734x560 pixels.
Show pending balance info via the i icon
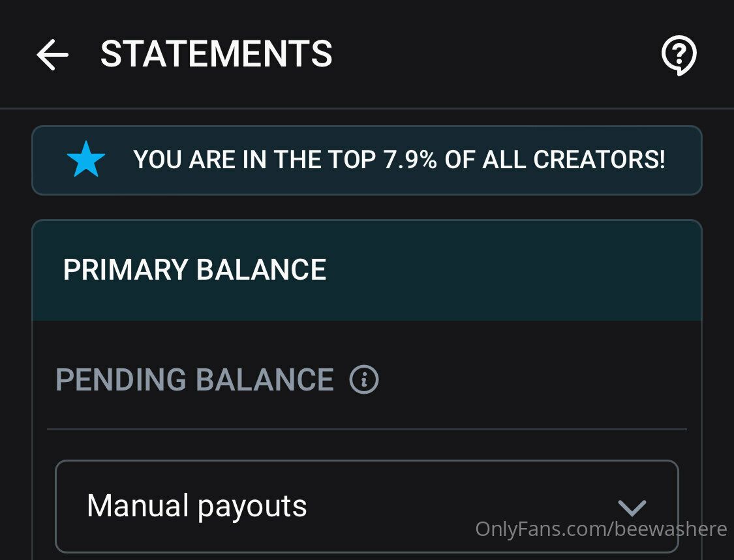pyautogui.click(x=364, y=379)
